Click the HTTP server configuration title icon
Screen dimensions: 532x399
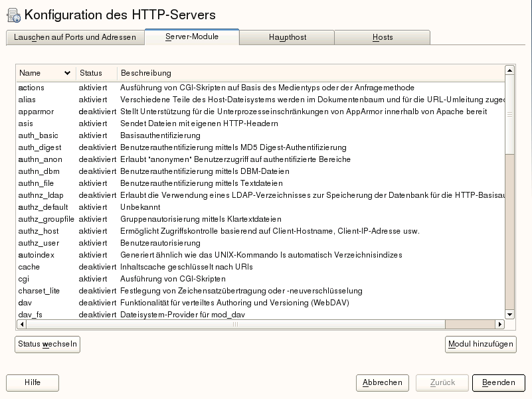[x=13, y=15]
